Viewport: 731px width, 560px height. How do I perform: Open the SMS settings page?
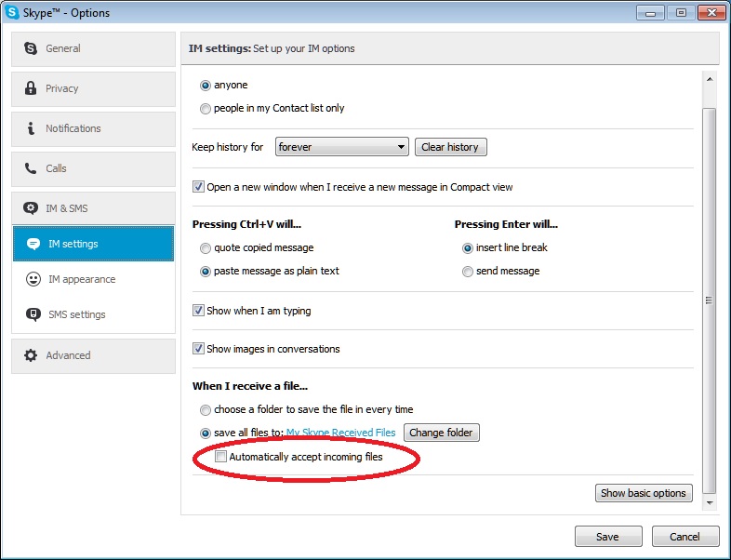pos(93,314)
